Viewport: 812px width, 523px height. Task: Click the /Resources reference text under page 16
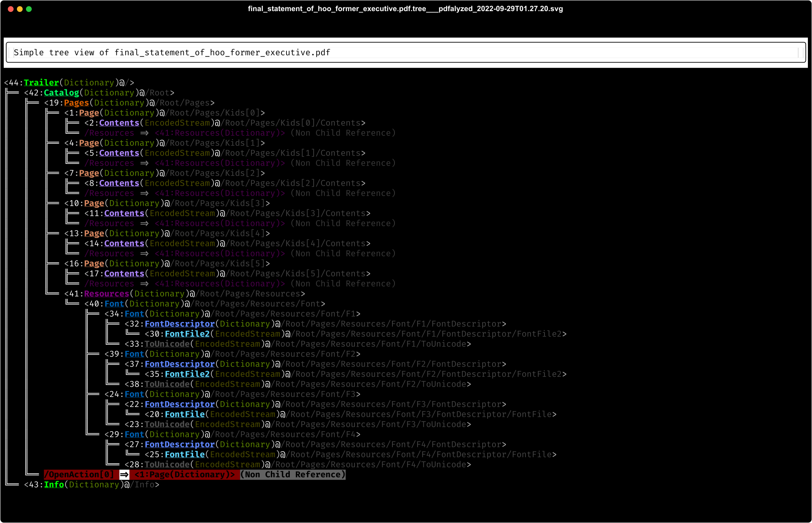(x=109, y=284)
